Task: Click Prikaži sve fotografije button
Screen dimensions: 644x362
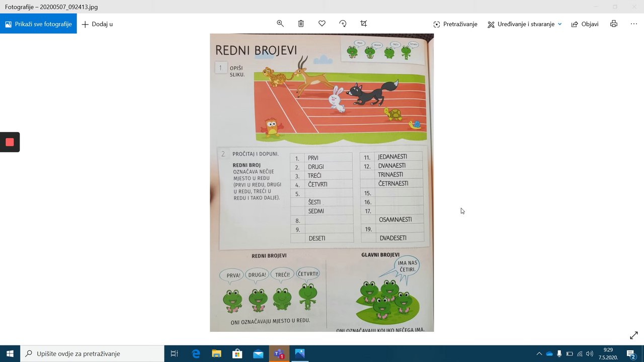Action: (38, 24)
